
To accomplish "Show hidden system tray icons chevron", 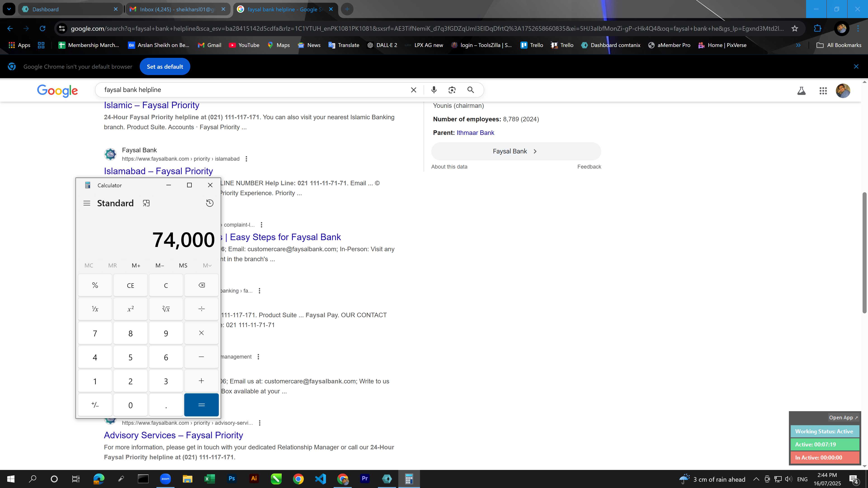I will click(756, 479).
